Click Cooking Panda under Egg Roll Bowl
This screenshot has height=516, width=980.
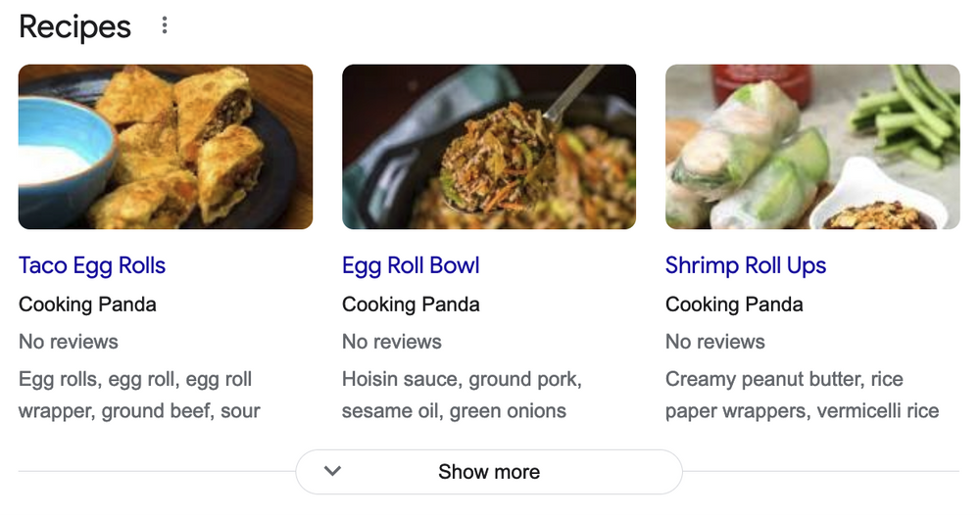411,304
